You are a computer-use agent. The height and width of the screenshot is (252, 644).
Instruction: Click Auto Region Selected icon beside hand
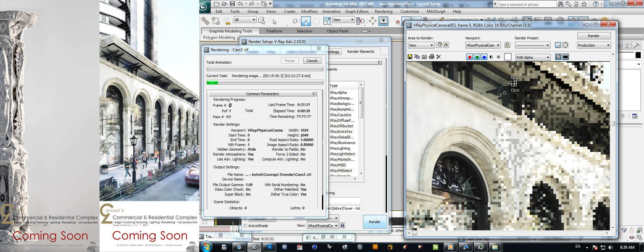coord(446,45)
